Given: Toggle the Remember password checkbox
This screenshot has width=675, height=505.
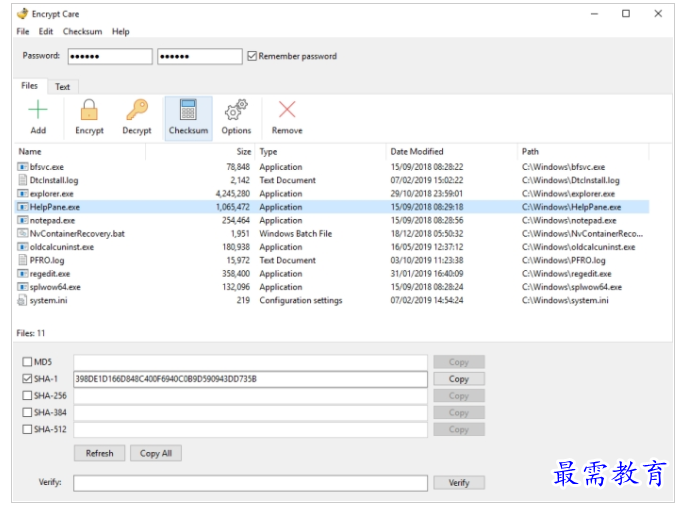Looking at the screenshot, I should pos(252,56).
